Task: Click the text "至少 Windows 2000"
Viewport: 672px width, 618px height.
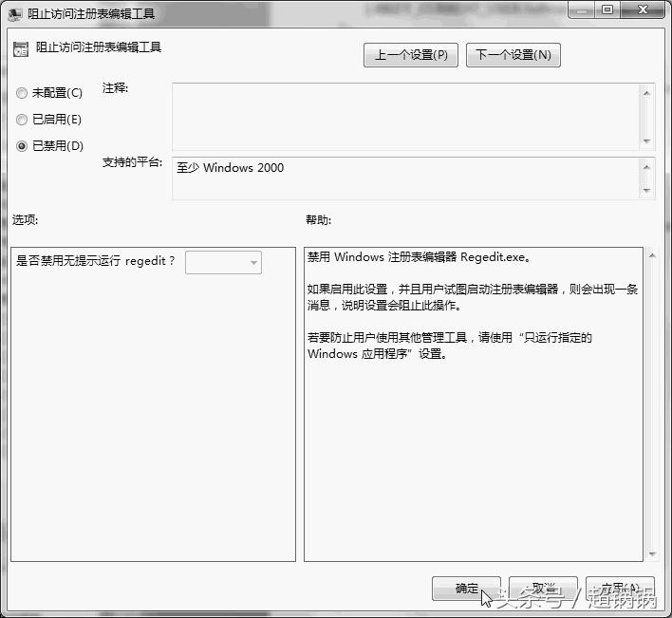Action: tap(231, 168)
